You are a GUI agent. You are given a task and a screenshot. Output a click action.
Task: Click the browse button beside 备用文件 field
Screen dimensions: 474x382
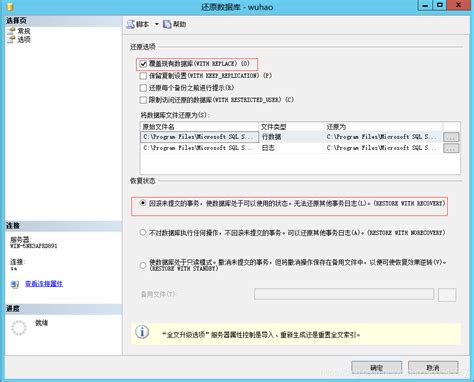tap(447, 295)
